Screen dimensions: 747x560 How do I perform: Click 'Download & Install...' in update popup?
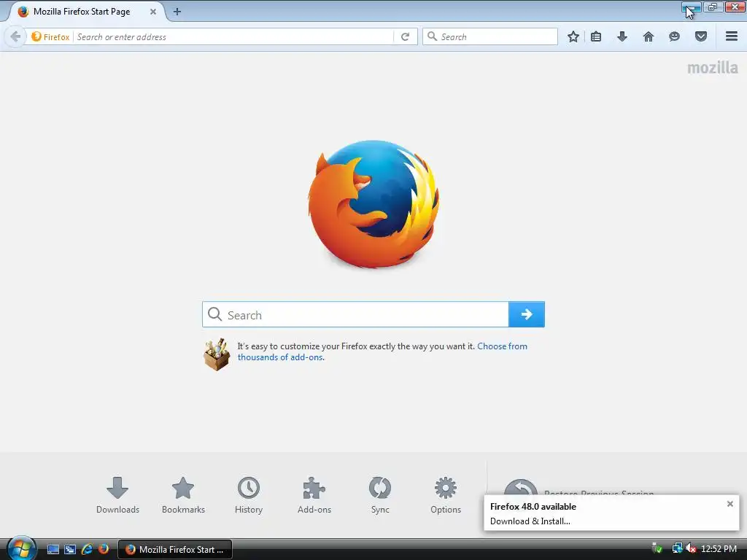(x=530, y=521)
